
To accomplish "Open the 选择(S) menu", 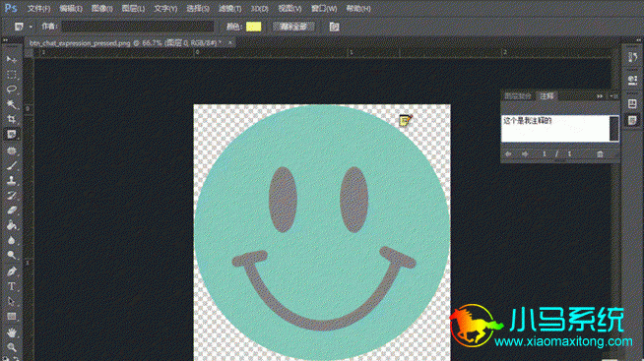I will pyautogui.click(x=198, y=8).
